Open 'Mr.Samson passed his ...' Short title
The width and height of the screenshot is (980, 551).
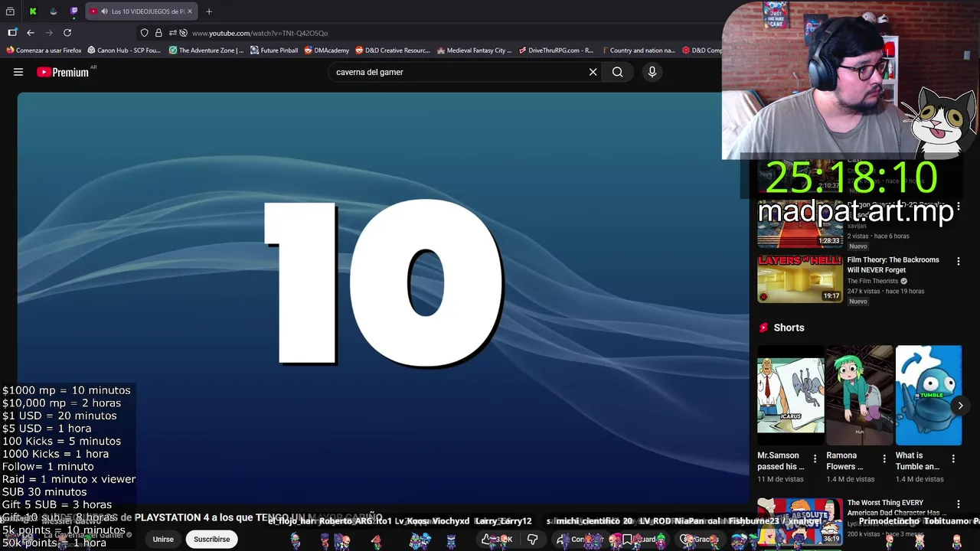pos(781,461)
